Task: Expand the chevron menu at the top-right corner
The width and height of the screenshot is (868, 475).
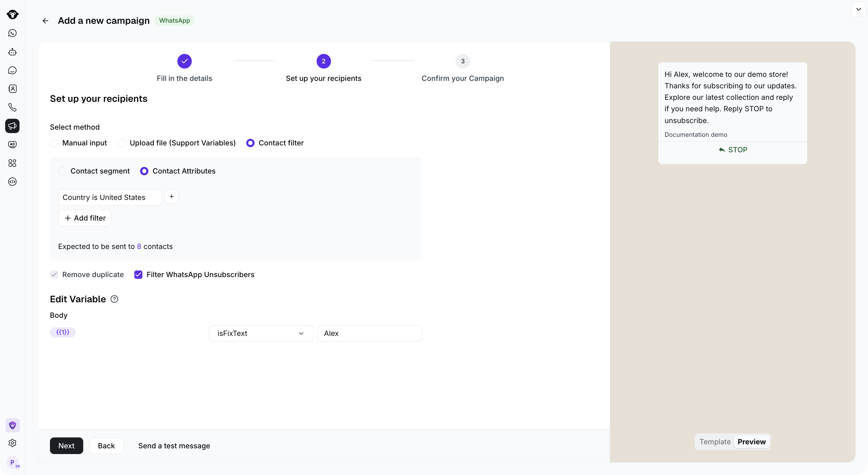Action: 858,9
